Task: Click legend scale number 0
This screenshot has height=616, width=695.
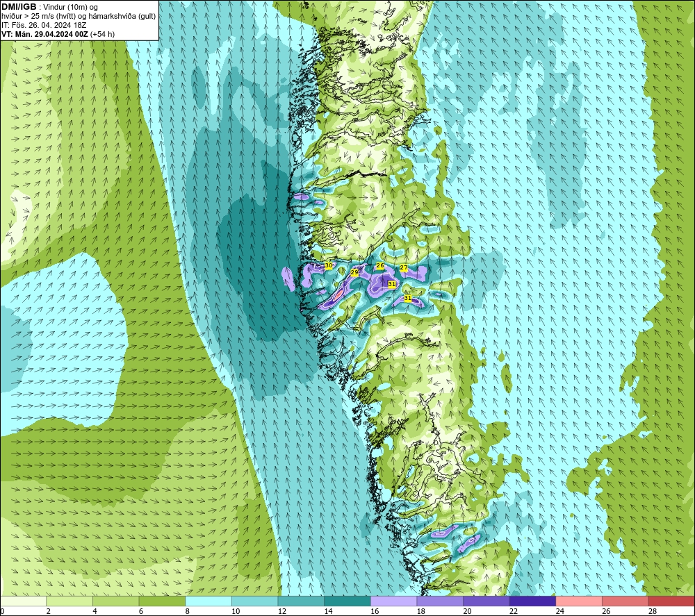Action: click(x=2, y=611)
